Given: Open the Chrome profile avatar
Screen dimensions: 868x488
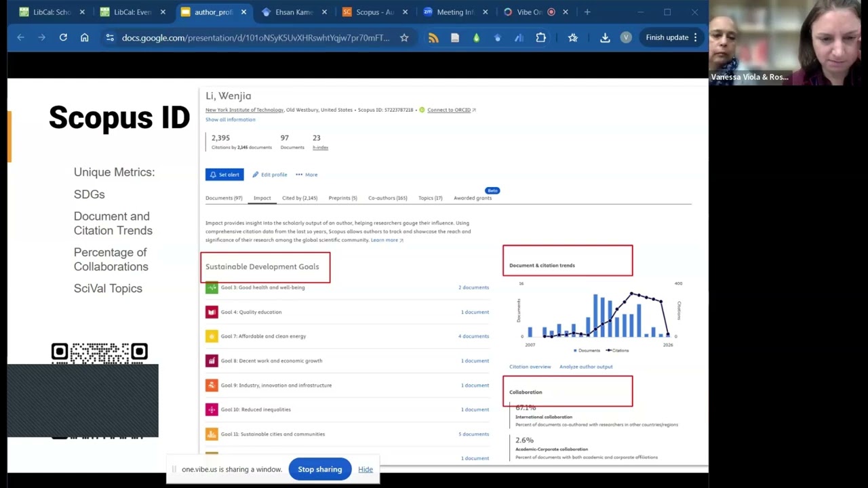Looking at the screenshot, I should pos(626,38).
